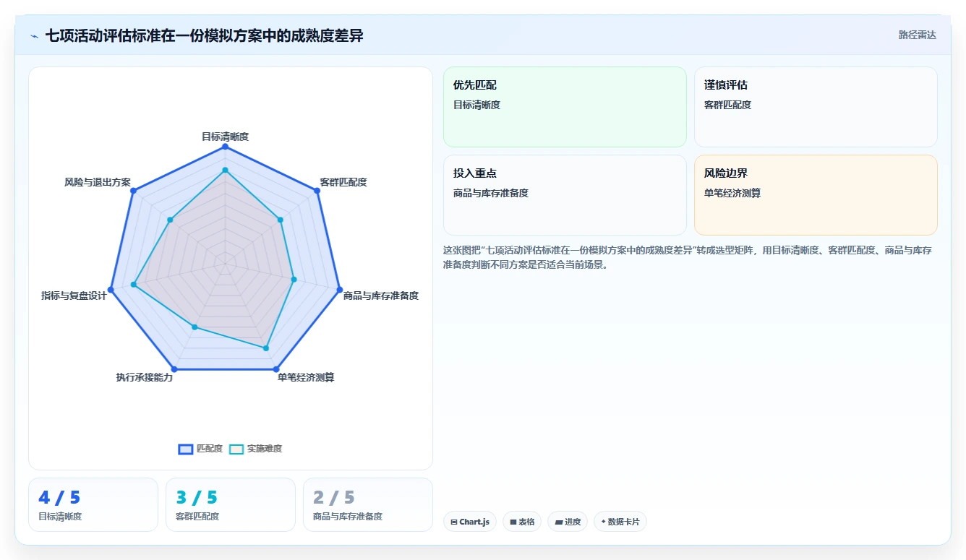The width and height of the screenshot is (966, 560).
Task: Click the blue data point at 客群匹配度
Action: click(317, 191)
